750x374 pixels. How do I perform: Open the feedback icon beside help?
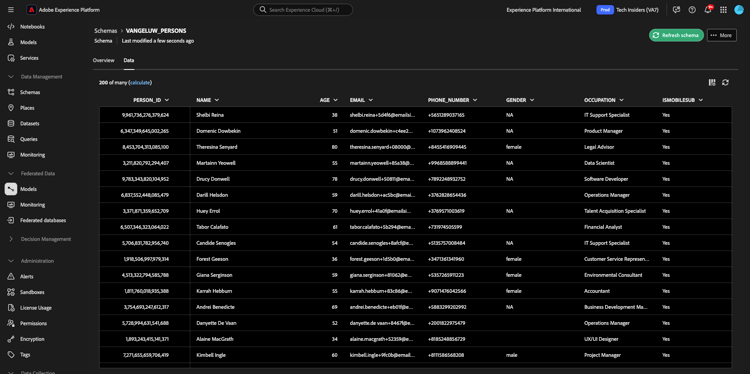click(676, 10)
